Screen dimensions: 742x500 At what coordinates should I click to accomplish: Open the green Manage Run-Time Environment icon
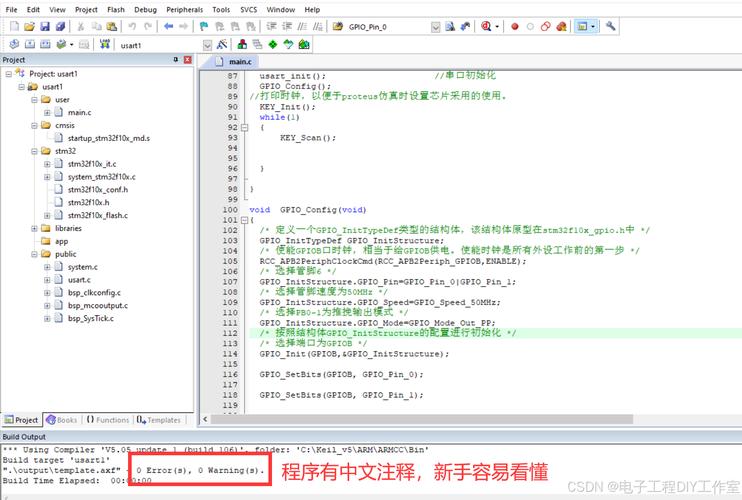(273, 44)
